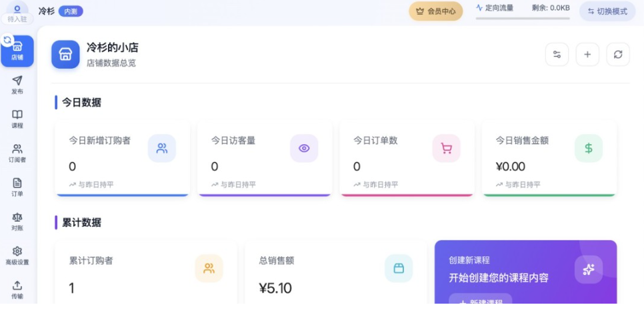The image size is (644, 313).
Task: Click the 累计订购者 label
Action: [91, 261]
